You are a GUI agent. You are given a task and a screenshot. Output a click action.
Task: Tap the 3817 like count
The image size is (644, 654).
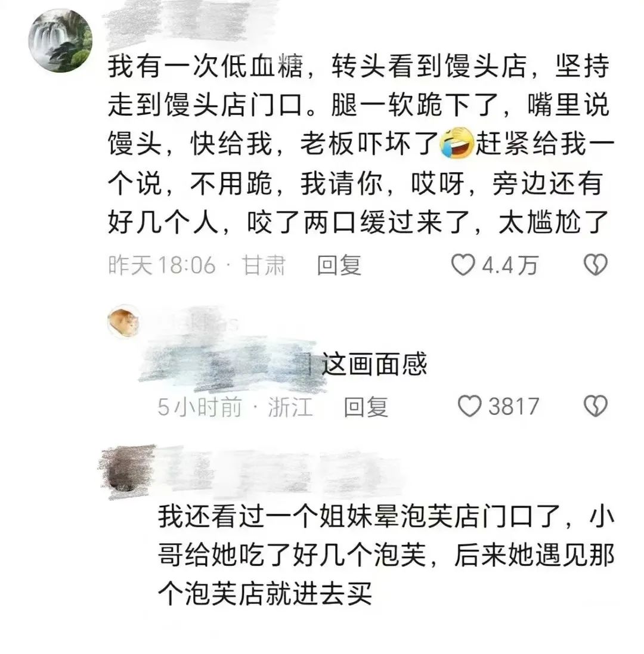click(514, 407)
